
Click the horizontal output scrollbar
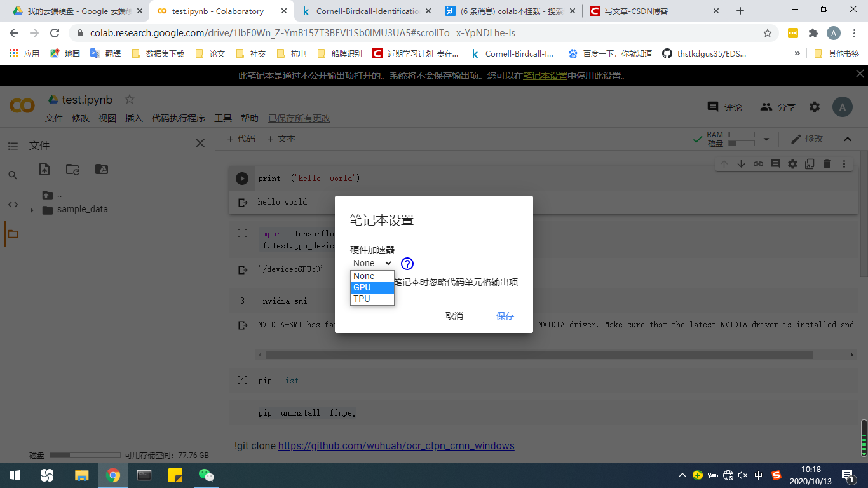(539, 355)
